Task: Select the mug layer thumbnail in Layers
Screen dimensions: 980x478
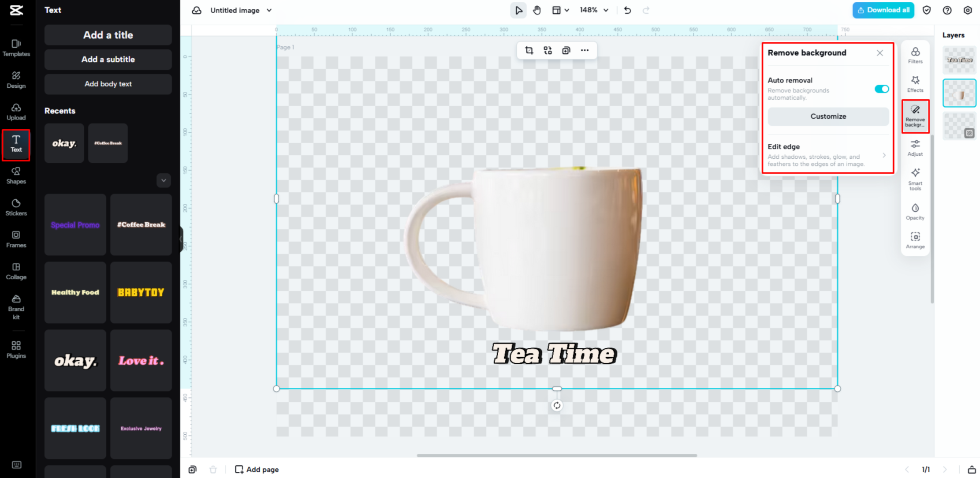Action: pos(959,93)
